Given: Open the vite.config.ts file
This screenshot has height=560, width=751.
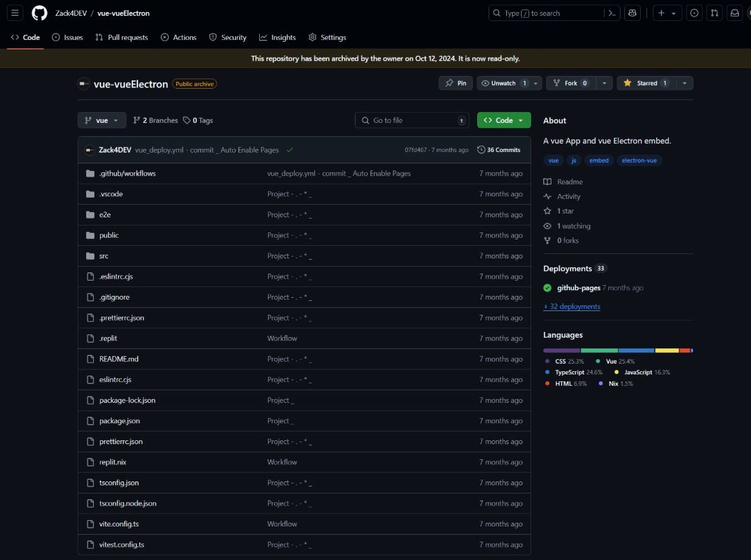Looking at the screenshot, I should tap(119, 524).
